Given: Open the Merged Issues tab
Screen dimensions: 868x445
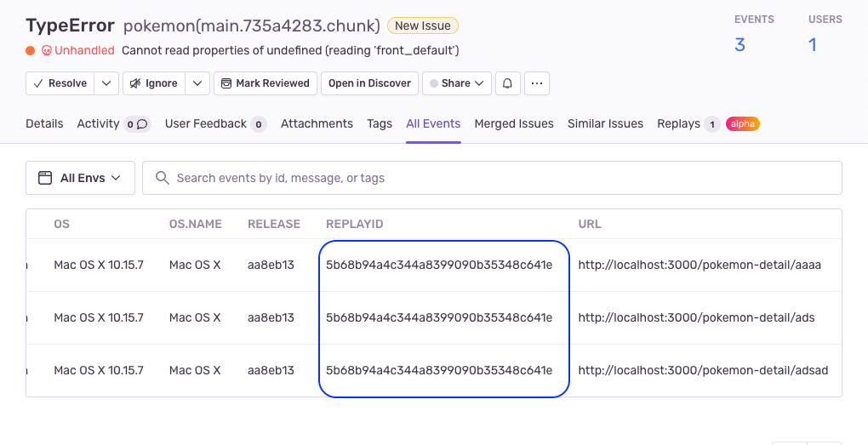Looking at the screenshot, I should (514, 124).
